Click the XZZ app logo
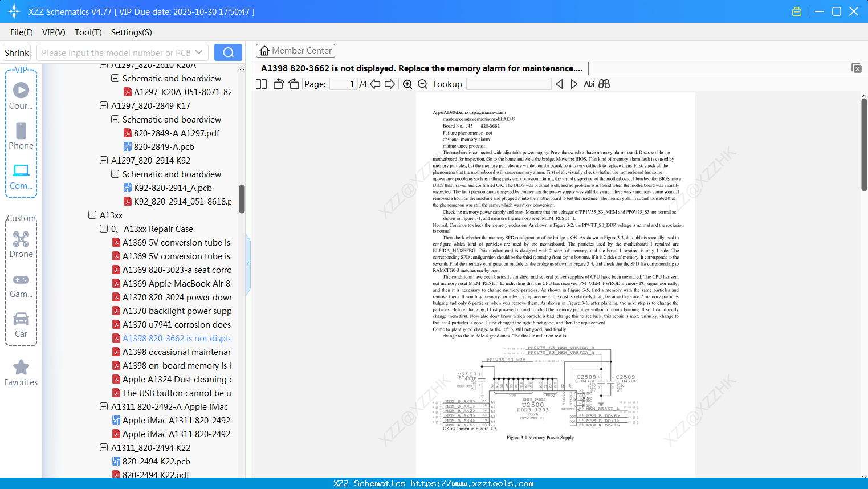The width and height of the screenshot is (868, 489). (14, 11)
